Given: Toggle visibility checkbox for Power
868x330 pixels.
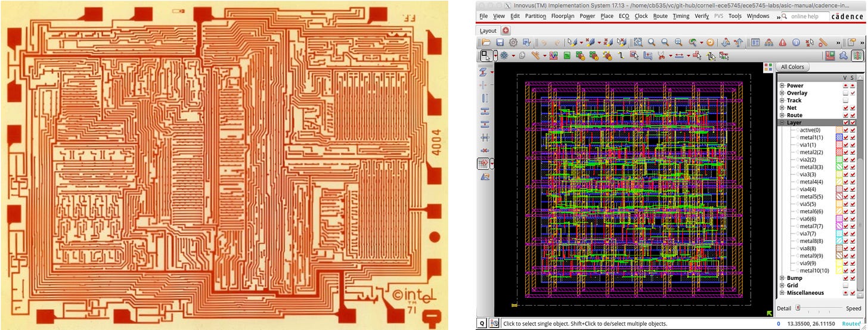Looking at the screenshot, I should click(x=845, y=86).
